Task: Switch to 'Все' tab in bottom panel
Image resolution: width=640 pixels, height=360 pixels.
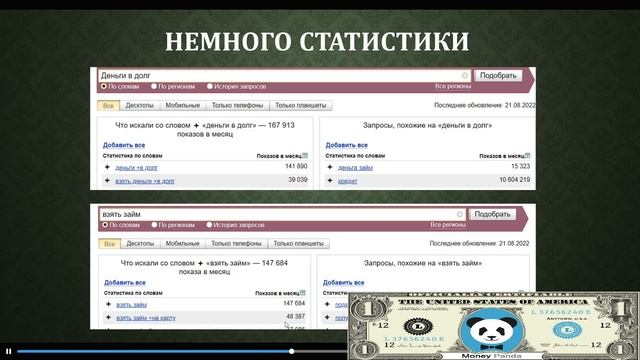Action: [x=109, y=244]
